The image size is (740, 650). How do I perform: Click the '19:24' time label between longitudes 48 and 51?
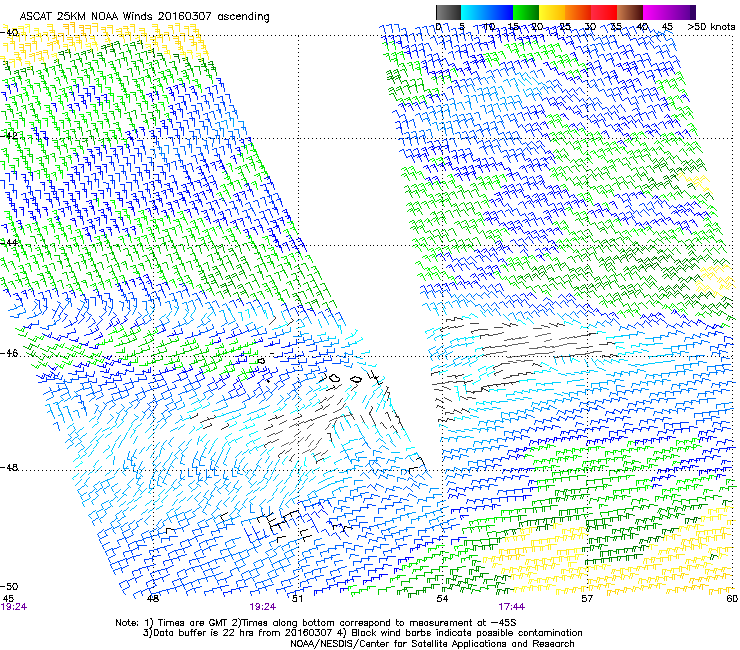coord(263,607)
